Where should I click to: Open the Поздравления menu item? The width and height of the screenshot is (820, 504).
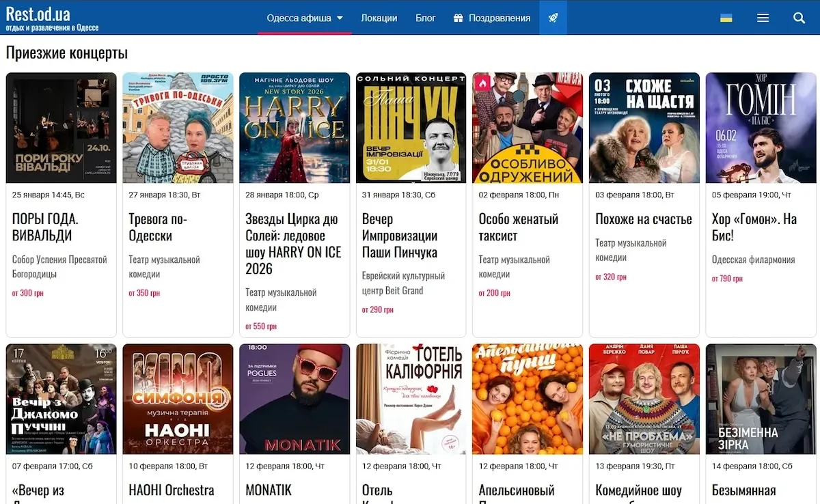click(x=500, y=18)
